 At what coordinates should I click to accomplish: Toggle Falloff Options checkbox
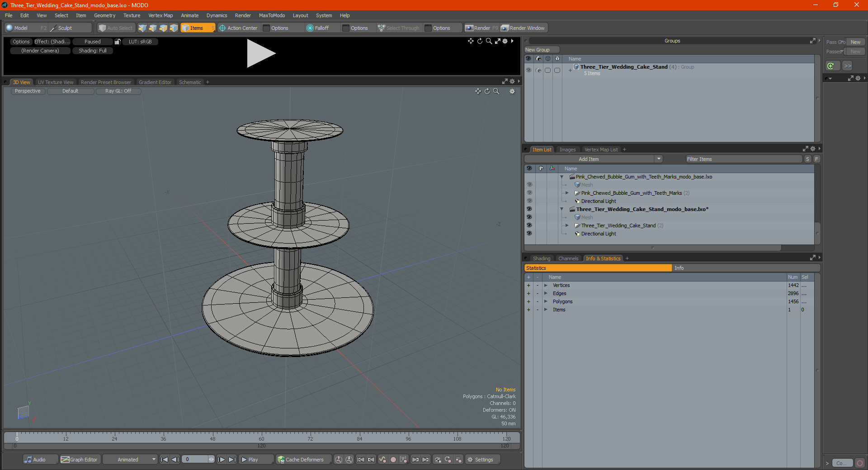click(346, 28)
